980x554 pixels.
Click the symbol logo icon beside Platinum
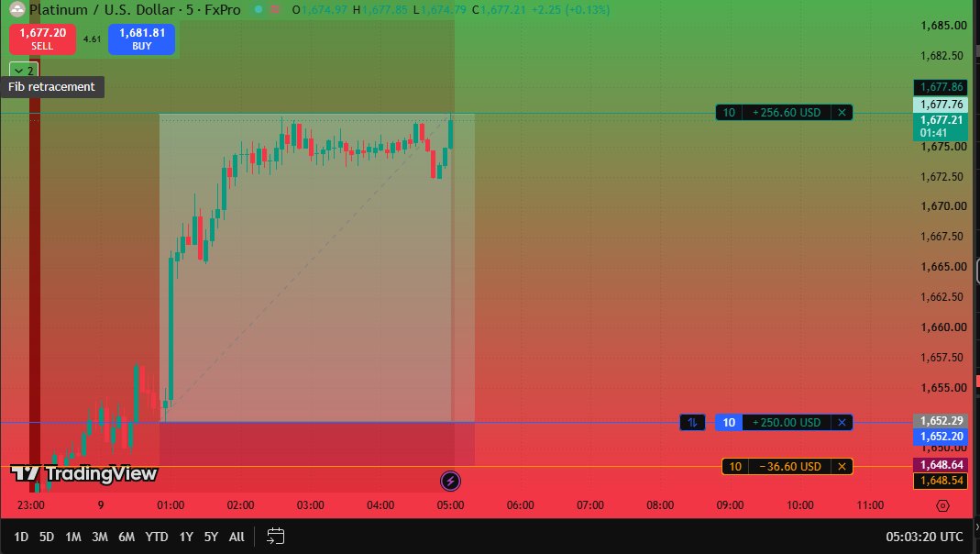[x=17, y=9]
